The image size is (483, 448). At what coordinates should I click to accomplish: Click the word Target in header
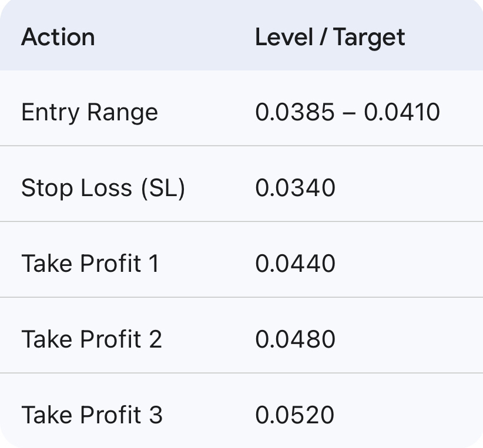370,37
